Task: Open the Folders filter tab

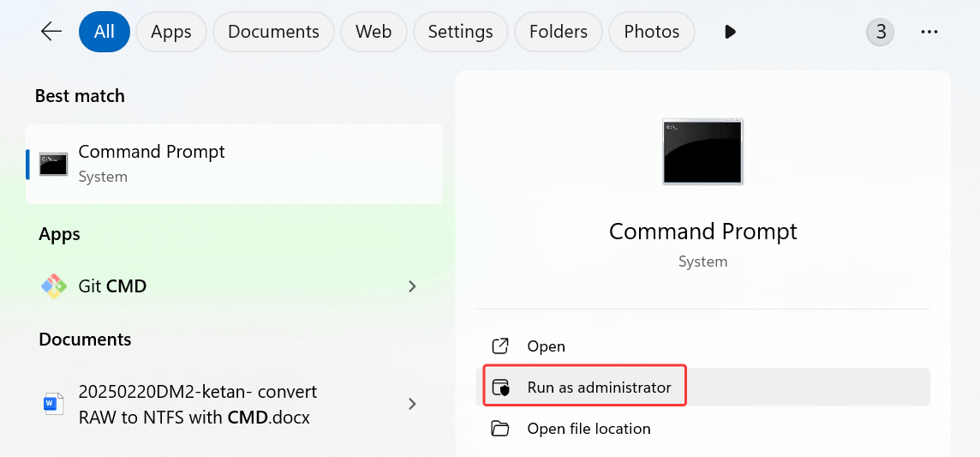Action: pos(556,32)
